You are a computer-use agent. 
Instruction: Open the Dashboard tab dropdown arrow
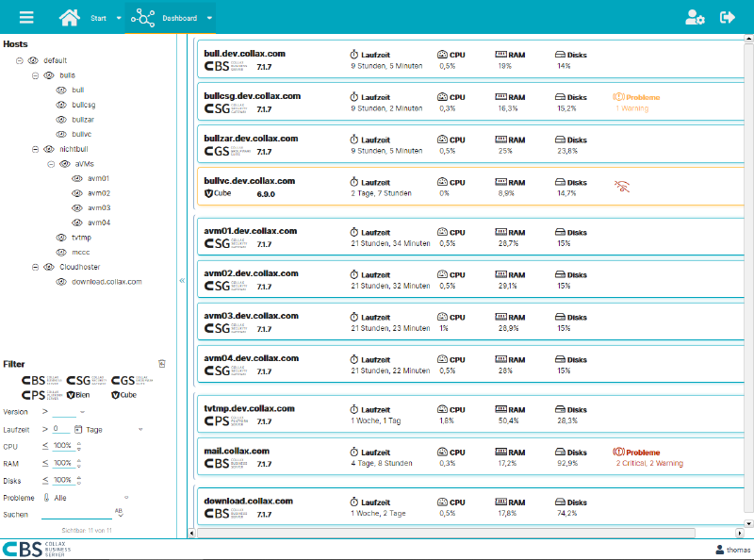pos(208,16)
